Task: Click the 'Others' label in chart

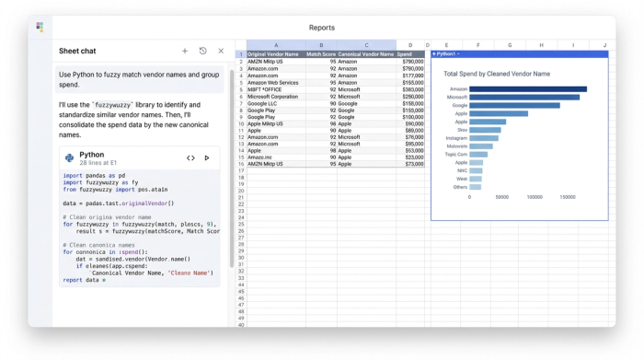Action: (x=460, y=187)
